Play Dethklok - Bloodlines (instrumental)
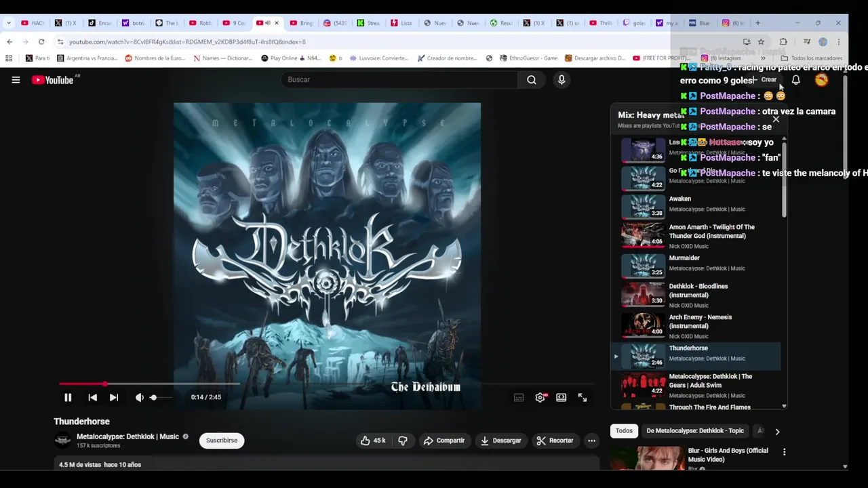Image resolution: width=868 pixels, height=488 pixels. click(x=701, y=296)
